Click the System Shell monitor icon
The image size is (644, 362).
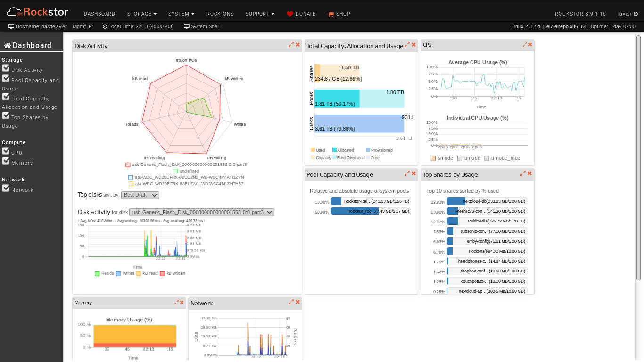tap(187, 26)
